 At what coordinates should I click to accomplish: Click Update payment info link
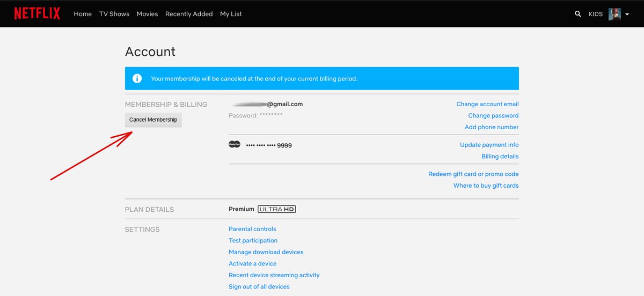(x=489, y=145)
